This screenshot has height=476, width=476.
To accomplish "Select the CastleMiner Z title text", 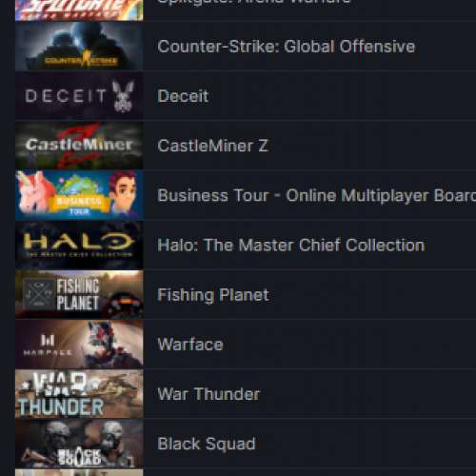I will click(213, 146).
